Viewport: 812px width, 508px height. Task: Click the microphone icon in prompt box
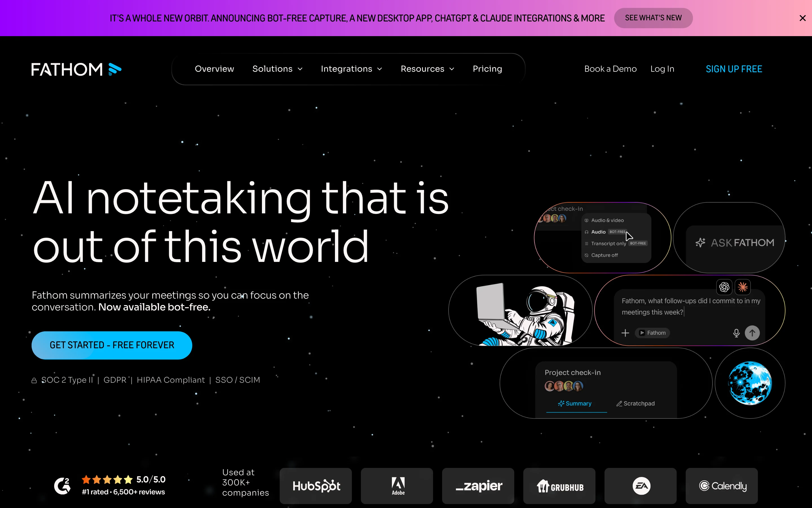736,333
